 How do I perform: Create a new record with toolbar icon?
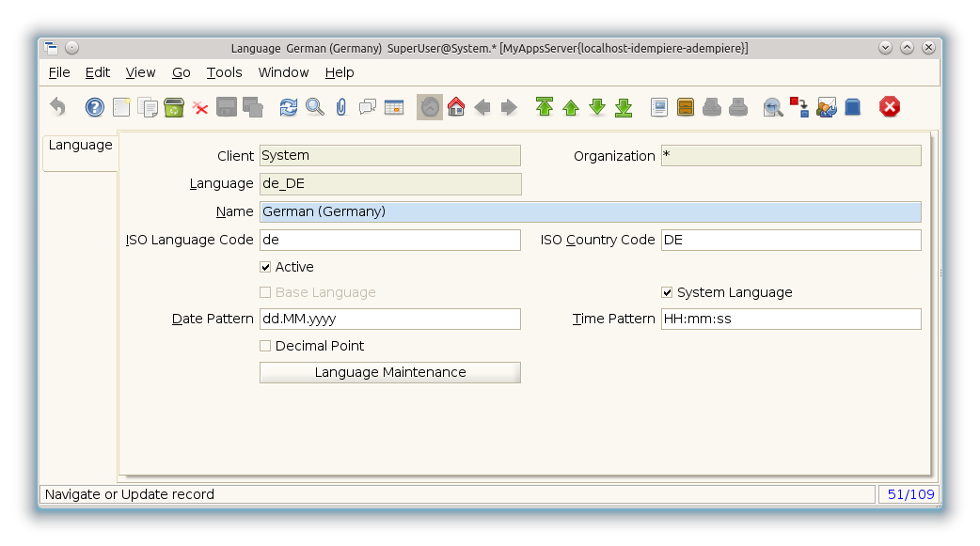[121, 107]
